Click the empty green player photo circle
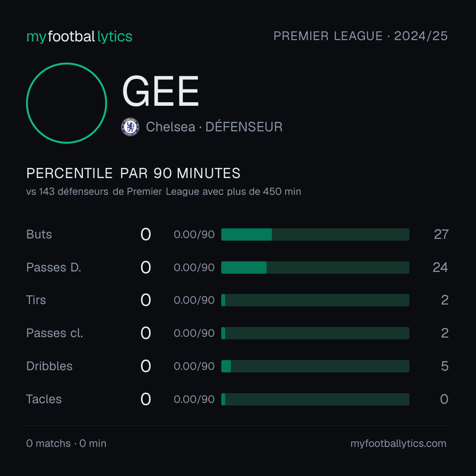 point(67,103)
